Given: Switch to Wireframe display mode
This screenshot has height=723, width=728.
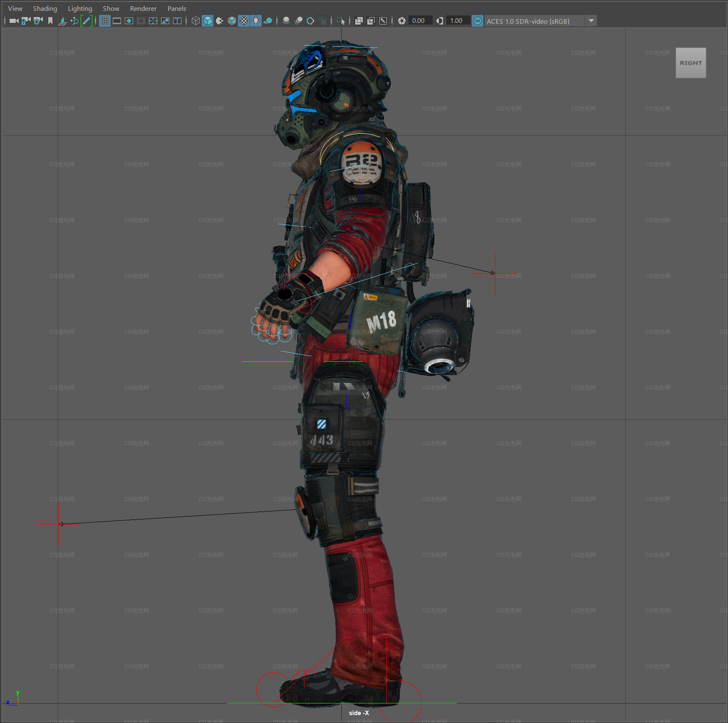Looking at the screenshot, I should 196,21.
